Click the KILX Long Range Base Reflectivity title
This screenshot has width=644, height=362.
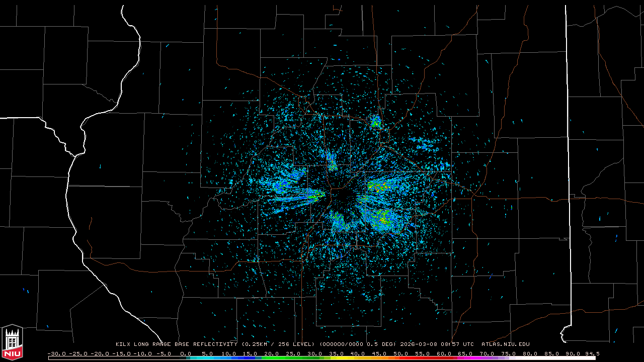(x=177, y=344)
